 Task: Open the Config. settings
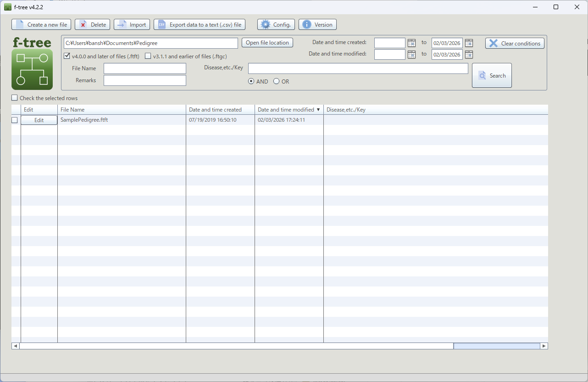click(x=276, y=25)
